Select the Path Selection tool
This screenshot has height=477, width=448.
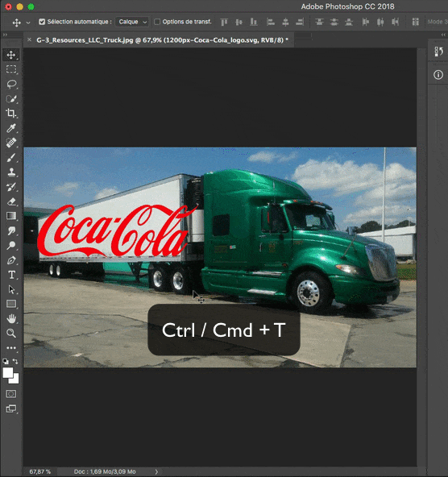pyautogui.click(x=11, y=289)
